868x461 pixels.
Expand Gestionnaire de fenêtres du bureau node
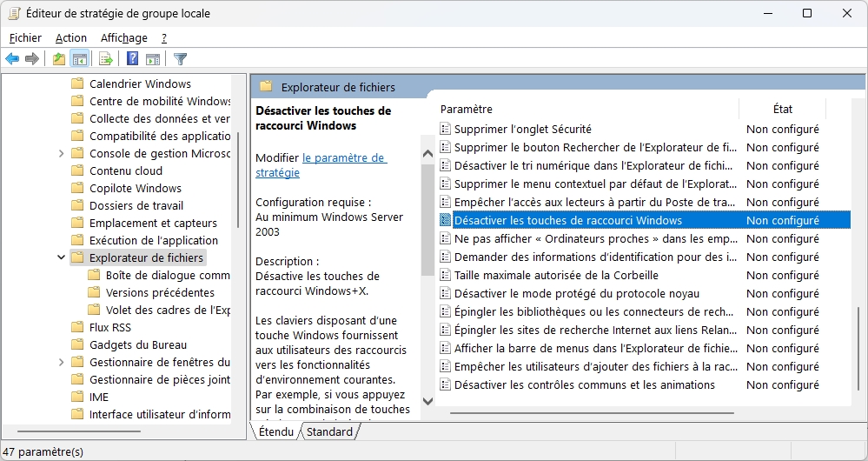pos(62,363)
